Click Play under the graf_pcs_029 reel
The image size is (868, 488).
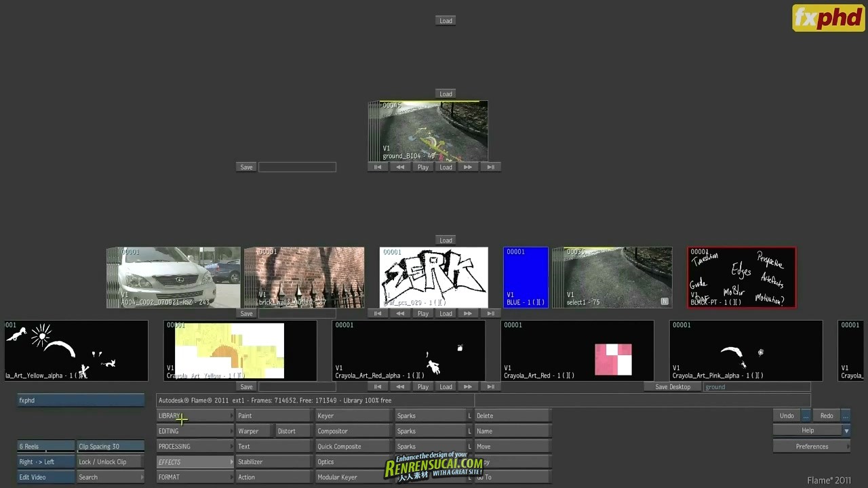(x=423, y=313)
